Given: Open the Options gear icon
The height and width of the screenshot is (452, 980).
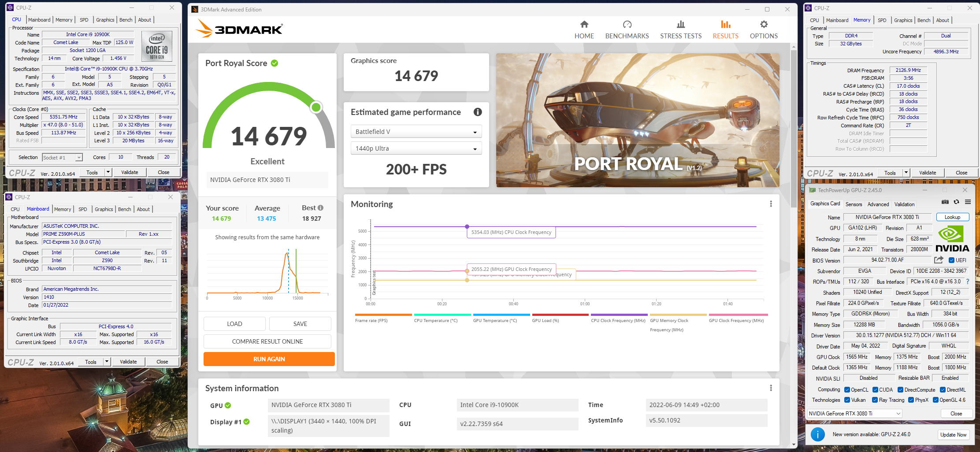Looking at the screenshot, I should (764, 24).
